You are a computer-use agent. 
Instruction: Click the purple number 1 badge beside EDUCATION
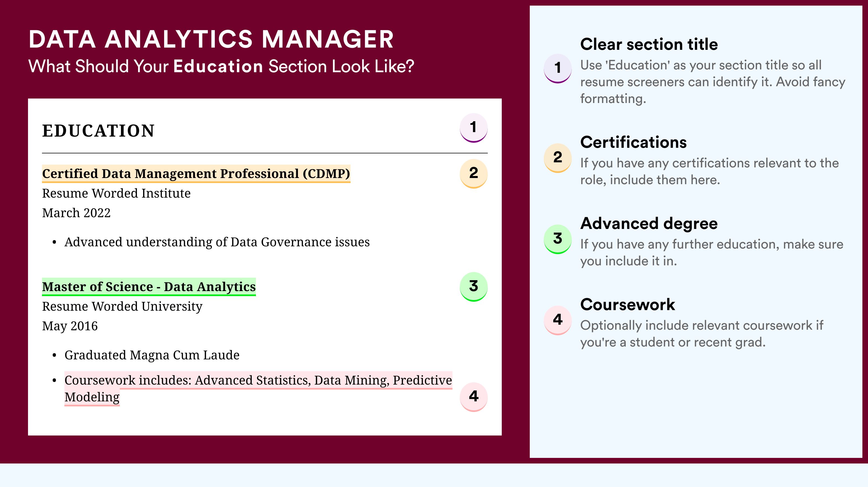[473, 128]
